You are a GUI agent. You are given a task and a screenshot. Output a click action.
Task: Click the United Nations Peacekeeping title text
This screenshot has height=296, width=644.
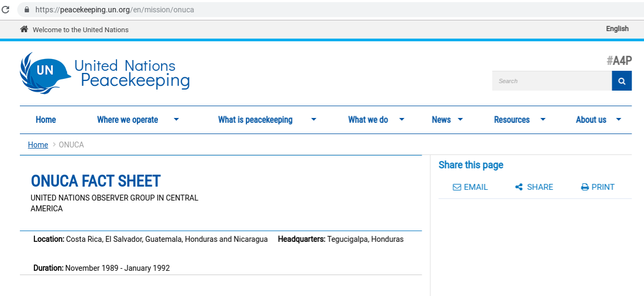coord(132,73)
